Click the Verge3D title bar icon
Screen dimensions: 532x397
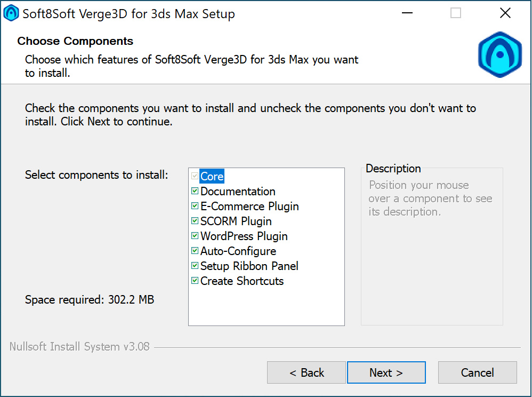coord(11,13)
